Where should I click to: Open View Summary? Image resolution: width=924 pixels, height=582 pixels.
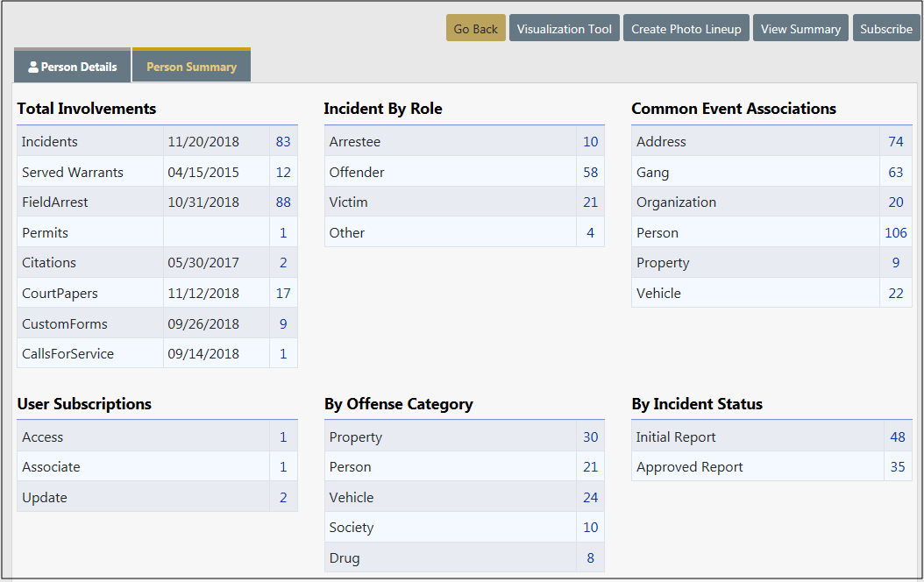800,29
